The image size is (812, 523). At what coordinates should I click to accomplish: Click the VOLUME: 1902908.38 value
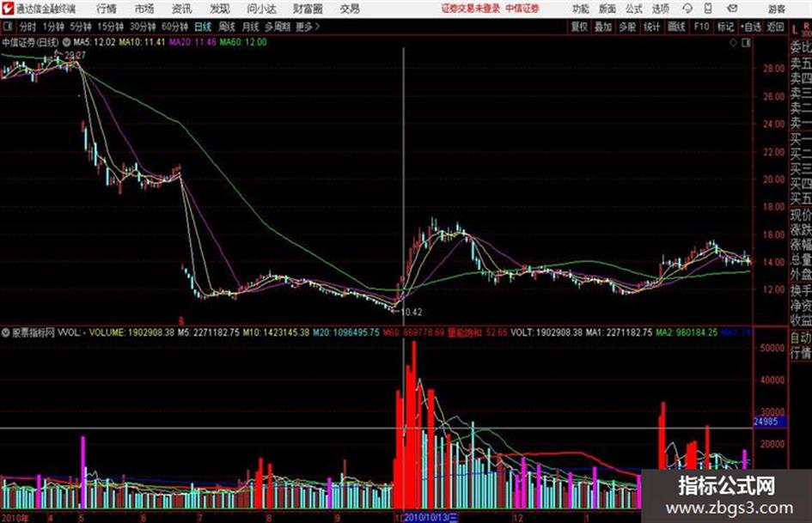point(131,332)
